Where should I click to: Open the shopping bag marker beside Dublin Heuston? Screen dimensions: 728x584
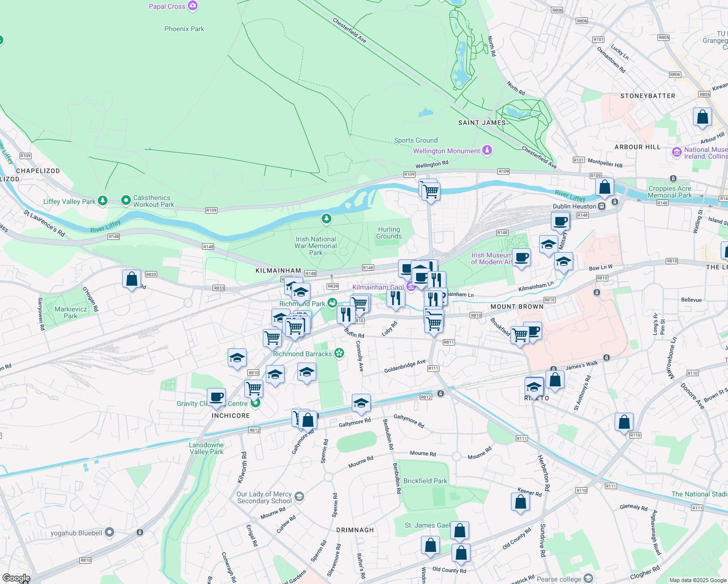pos(604,188)
